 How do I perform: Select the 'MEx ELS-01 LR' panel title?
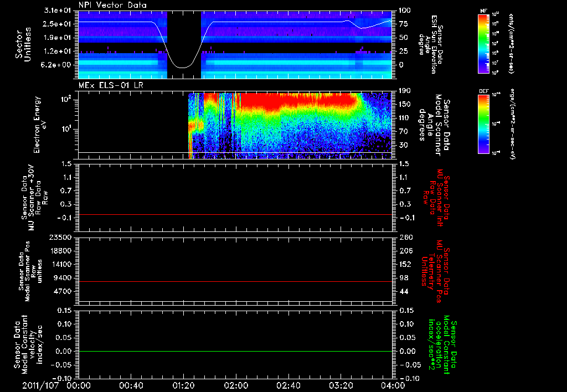[111, 86]
